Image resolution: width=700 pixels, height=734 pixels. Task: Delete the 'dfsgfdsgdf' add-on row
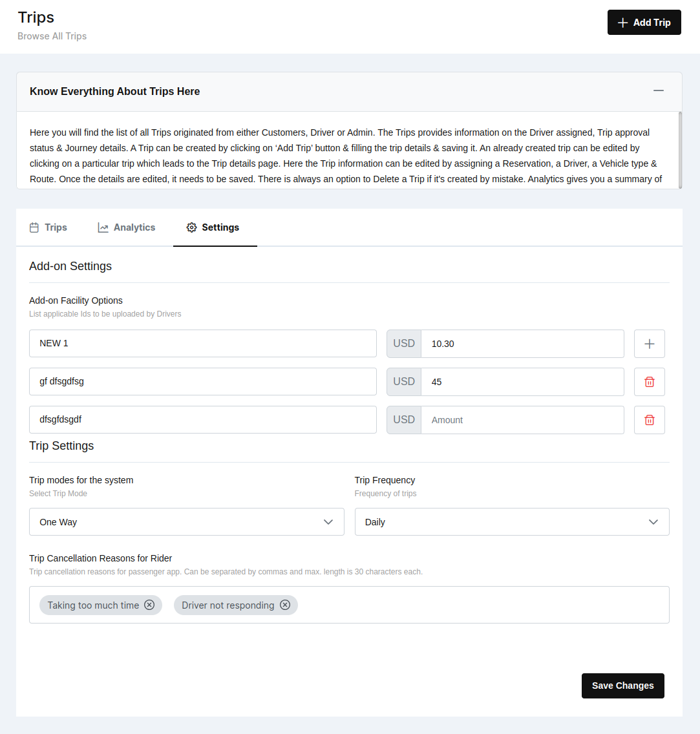(x=650, y=420)
